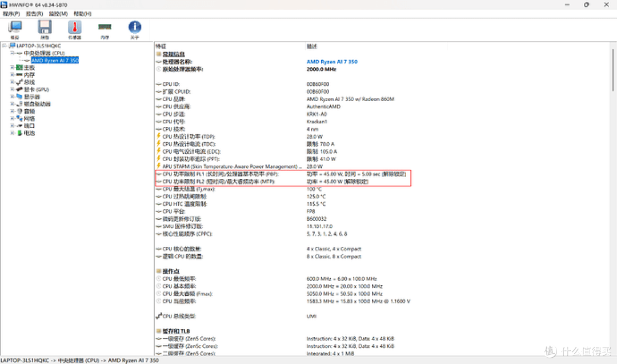Viewport: 617px width, 364px height.
Task: Click the port icon next to 端口
Action: click(19, 126)
